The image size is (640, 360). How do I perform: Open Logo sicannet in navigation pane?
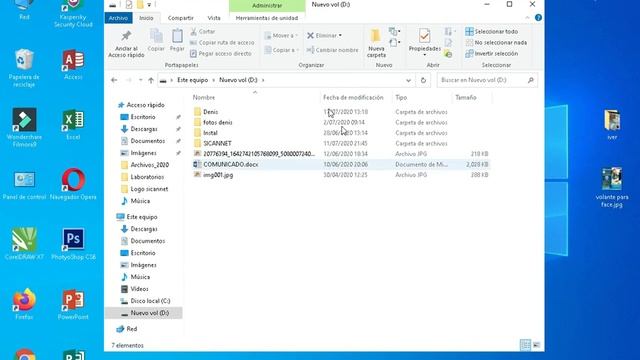click(x=149, y=189)
